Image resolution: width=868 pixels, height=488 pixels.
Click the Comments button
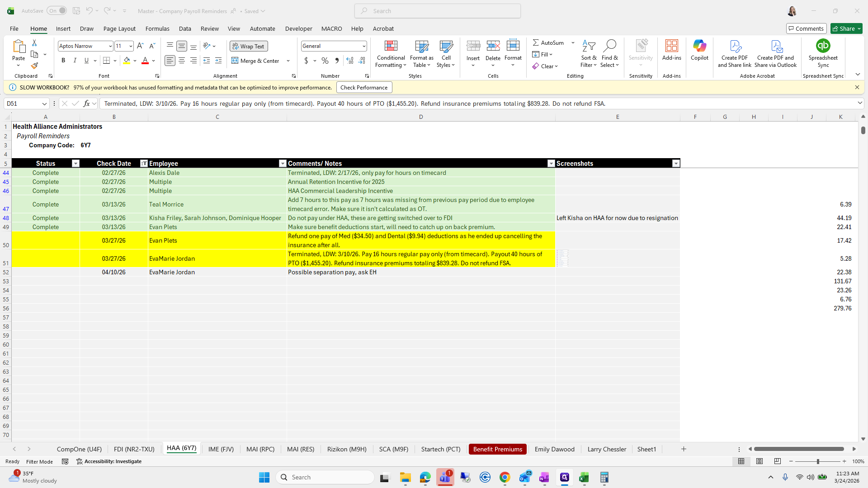tap(806, 28)
